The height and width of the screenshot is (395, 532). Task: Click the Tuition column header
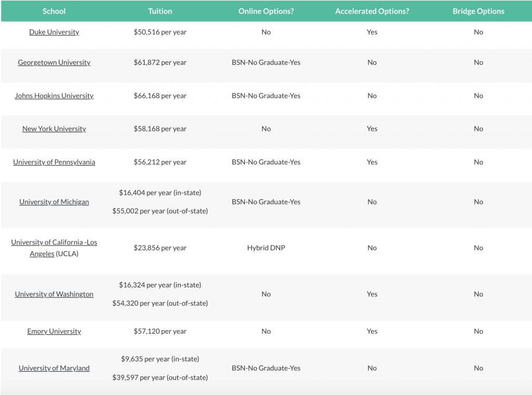coord(160,11)
